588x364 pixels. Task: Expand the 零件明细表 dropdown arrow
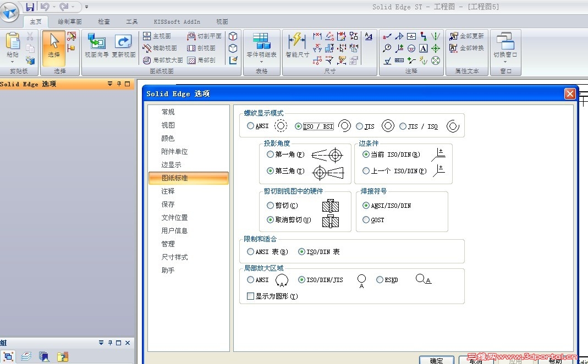coord(261,62)
